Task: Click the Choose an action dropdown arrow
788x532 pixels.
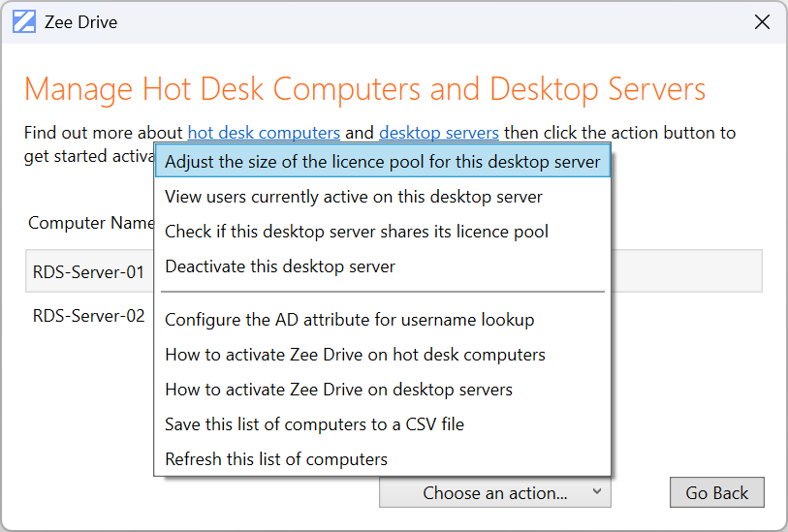Action: (x=596, y=492)
